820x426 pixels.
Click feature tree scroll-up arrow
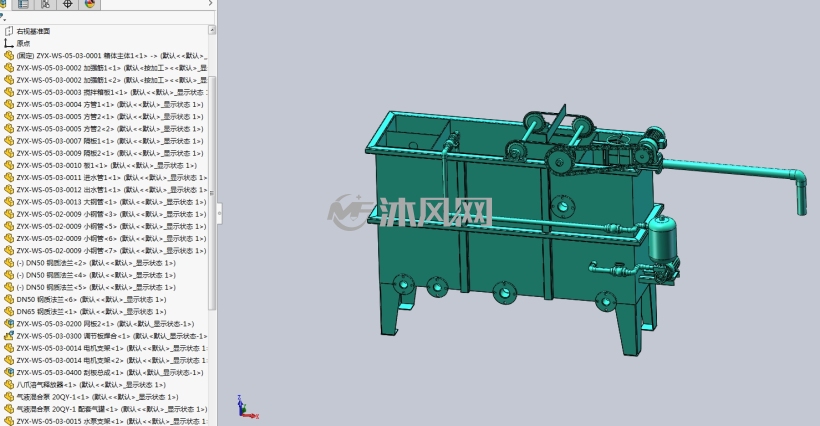pyautogui.click(x=212, y=30)
